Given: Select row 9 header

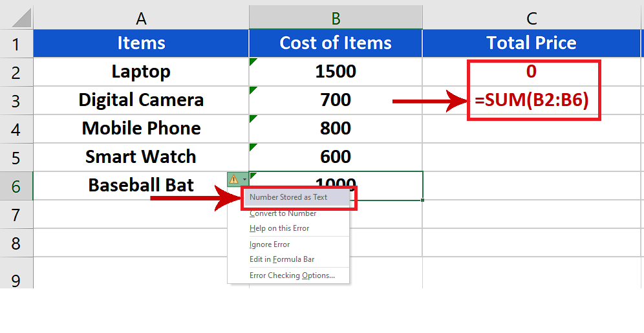Looking at the screenshot, I should click(16, 273).
